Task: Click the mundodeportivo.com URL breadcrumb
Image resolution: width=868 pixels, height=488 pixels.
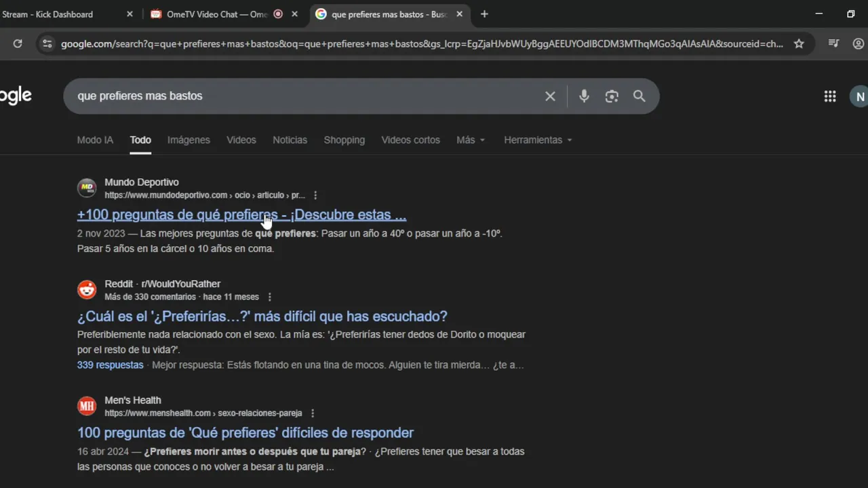Action: coord(205,195)
